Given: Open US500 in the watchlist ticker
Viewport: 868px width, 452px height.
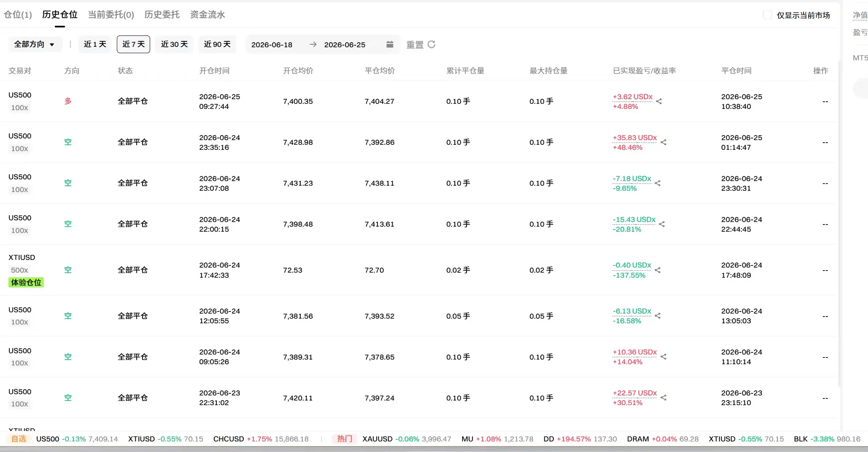Looking at the screenshot, I should coord(77,439).
